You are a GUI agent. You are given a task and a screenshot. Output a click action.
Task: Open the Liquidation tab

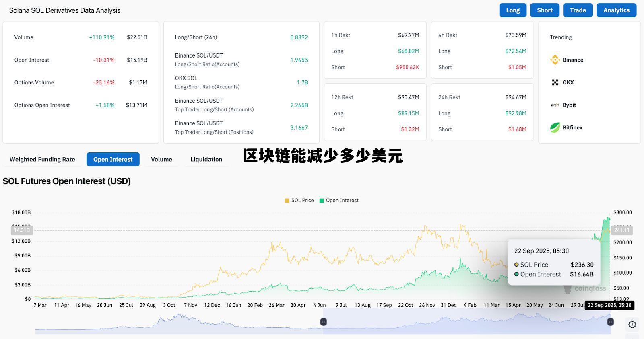click(x=206, y=159)
